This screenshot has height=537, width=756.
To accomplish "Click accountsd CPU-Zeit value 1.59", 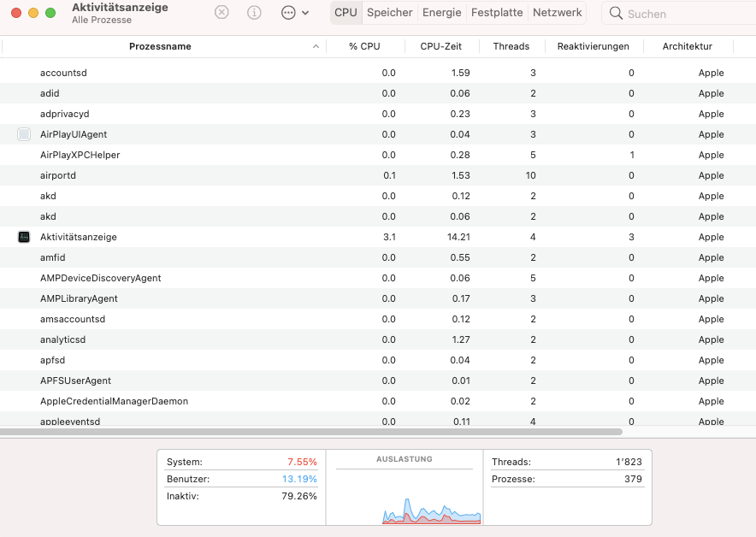I will click(x=460, y=73).
